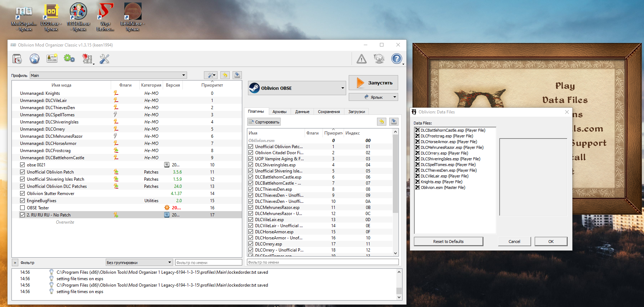
Task: Switch to the Загрузки tab
Action: (x=357, y=112)
